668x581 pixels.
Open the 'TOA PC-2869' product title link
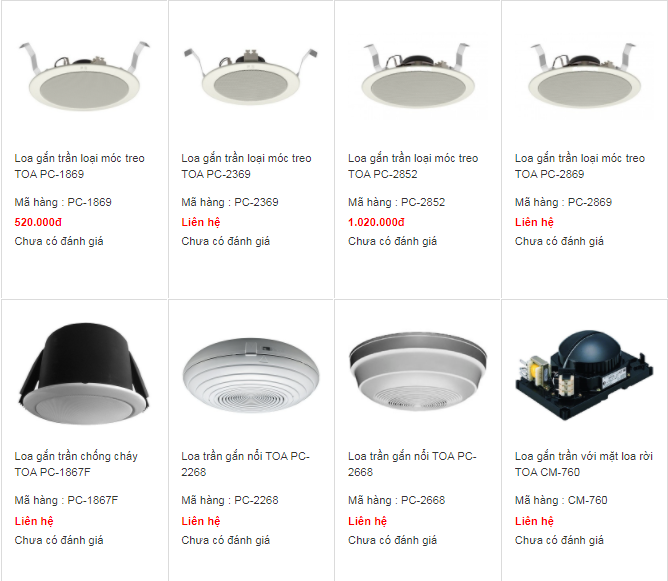(580, 166)
